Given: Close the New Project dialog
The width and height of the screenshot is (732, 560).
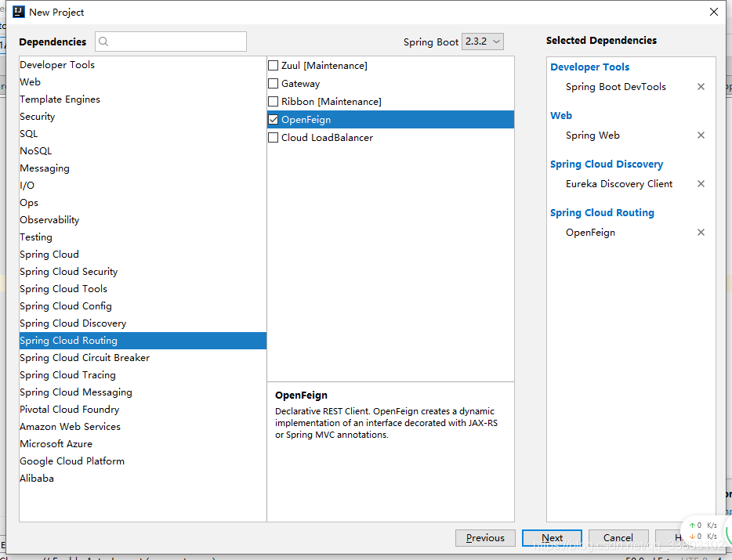Looking at the screenshot, I should pyautogui.click(x=714, y=12).
